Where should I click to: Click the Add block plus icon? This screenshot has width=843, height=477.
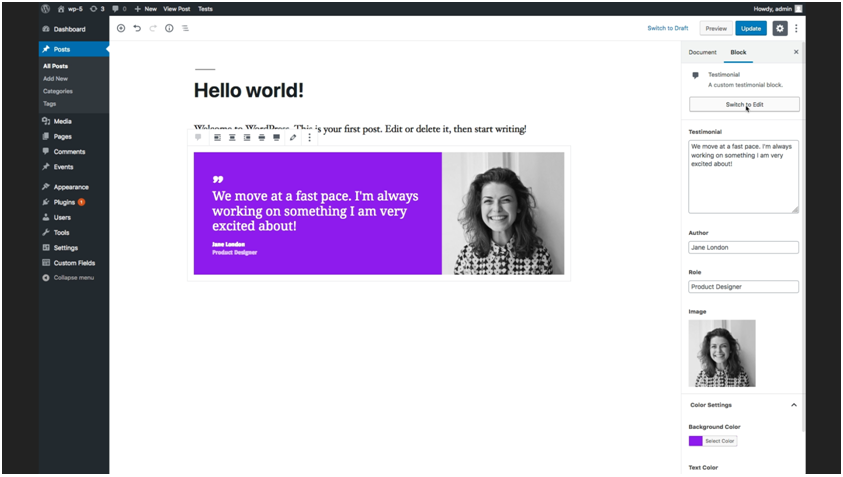(121, 28)
